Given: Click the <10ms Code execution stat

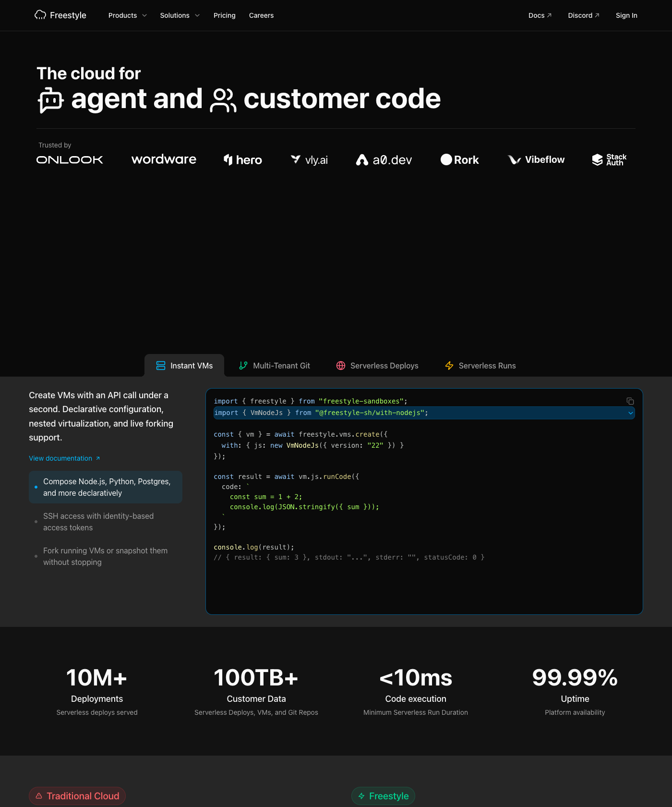Looking at the screenshot, I should pyautogui.click(x=416, y=691).
